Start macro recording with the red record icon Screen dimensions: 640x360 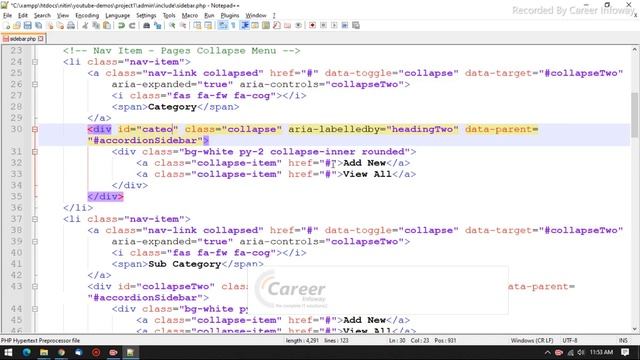[312, 25]
